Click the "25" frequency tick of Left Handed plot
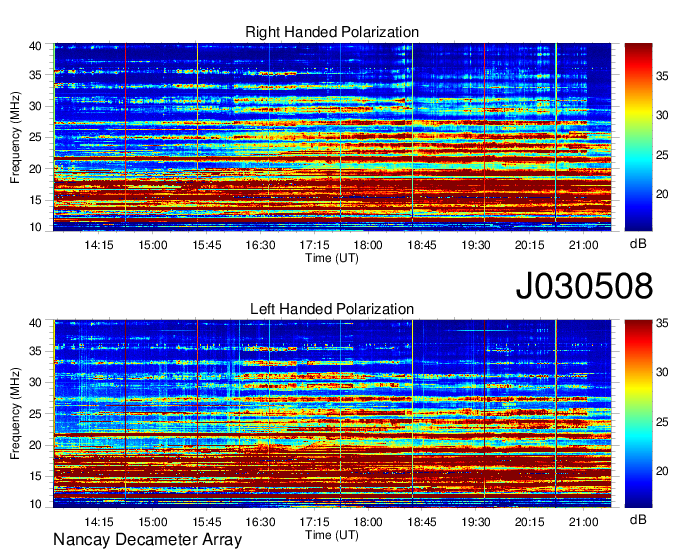This screenshot has width=680, height=552. pos(36,414)
